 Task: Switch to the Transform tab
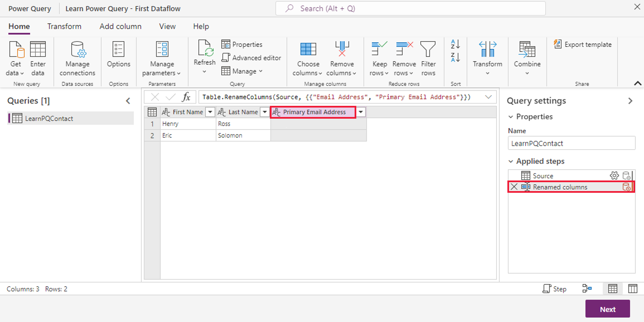[64, 26]
